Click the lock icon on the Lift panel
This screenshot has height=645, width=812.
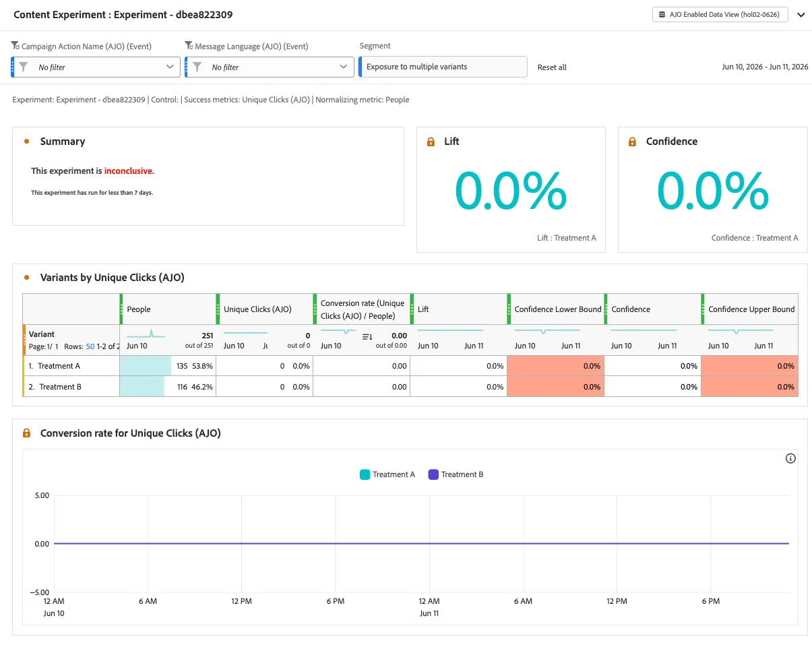click(x=431, y=142)
